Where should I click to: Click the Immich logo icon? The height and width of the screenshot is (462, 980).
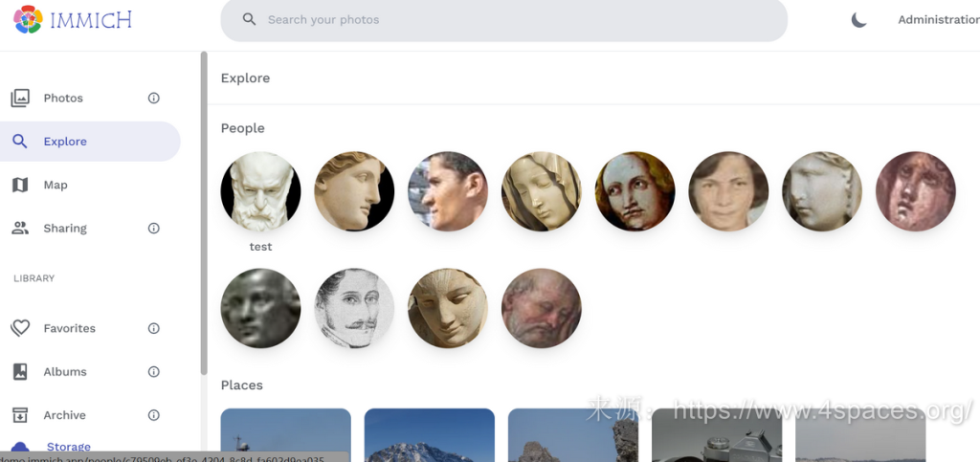28,19
